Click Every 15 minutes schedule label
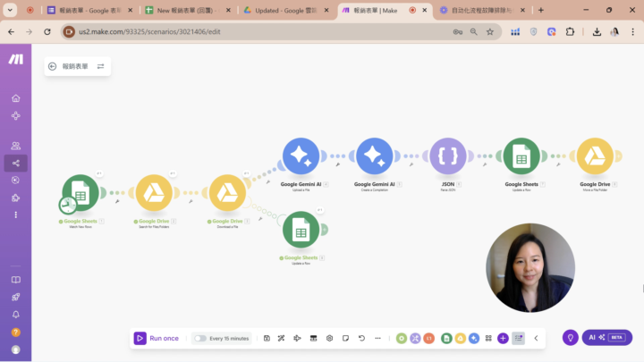The height and width of the screenshot is (362, 644). coord(229,338)
